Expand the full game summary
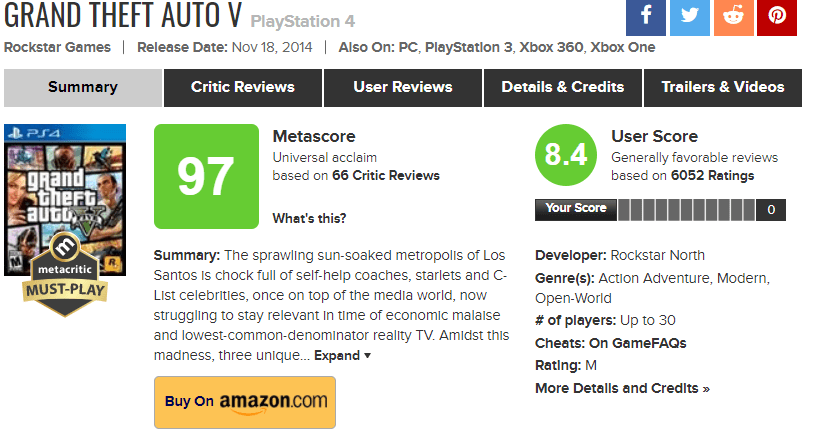 [x=342, y=355]
